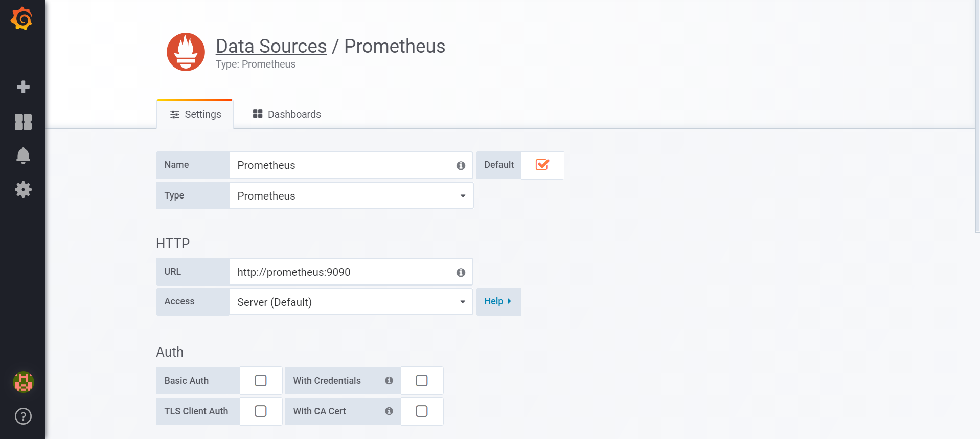980x439 pixels.
Task: Open Configuration via the gear icon
Action: coord(22,189)
